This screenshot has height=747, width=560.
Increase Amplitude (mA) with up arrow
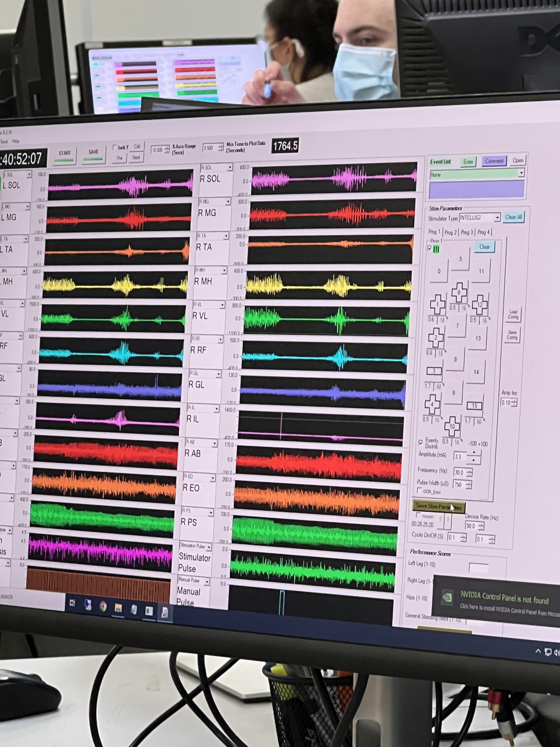pyautogui.click(x=474, y=453)
